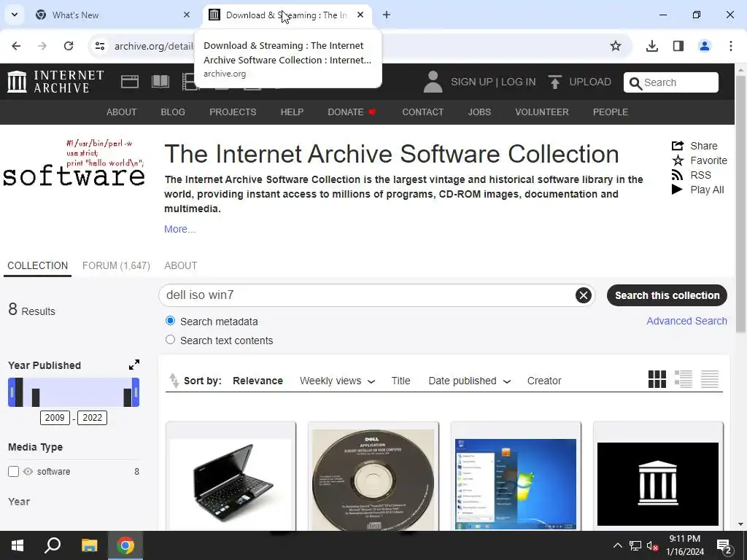This screenshot has height=560, width=747.
Task: Click the Favorite star icon
Action: (x=678, y=160)
